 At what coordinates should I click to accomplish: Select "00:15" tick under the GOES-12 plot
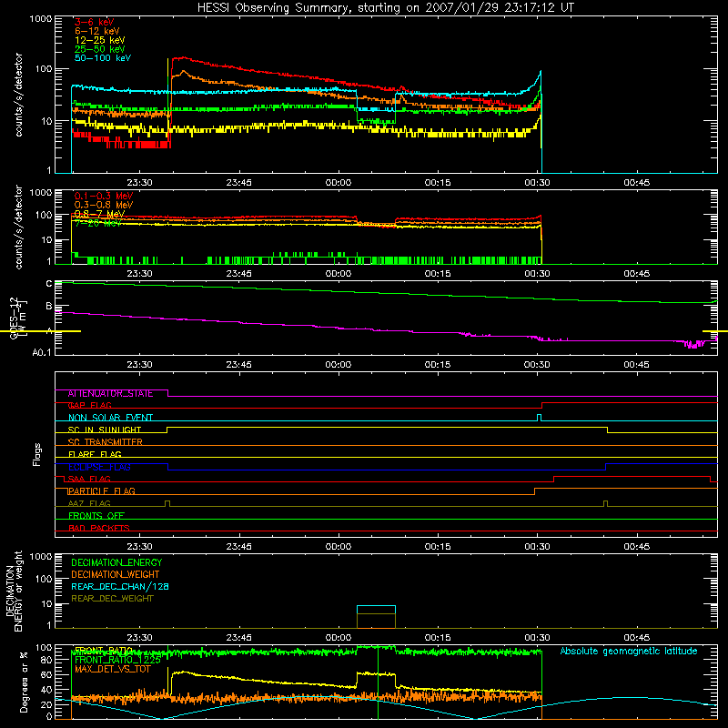pyautogui.click(x=438, y=365)
